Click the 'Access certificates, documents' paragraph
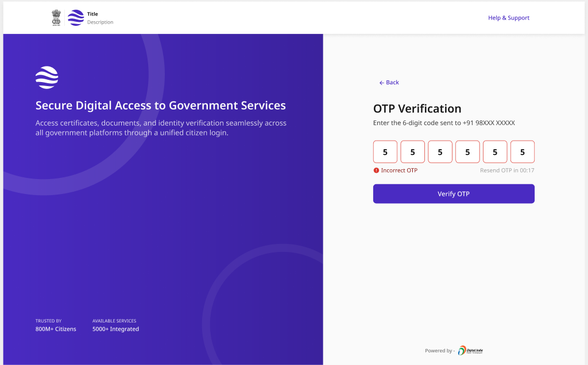The image size is (588, 365). click(161, 128)
